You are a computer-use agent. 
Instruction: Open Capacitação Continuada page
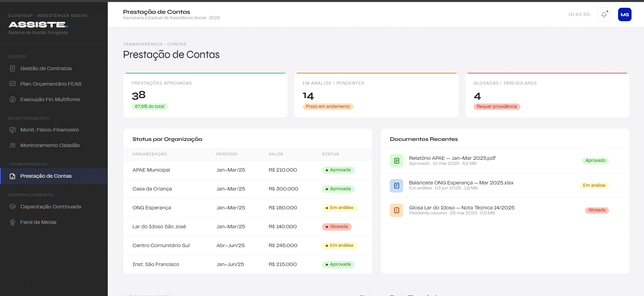pyautogui.click(x=54, y=207)
